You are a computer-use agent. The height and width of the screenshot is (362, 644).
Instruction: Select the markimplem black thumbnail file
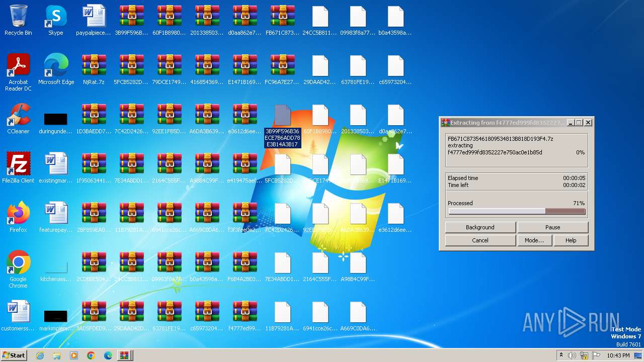(56, 319)
